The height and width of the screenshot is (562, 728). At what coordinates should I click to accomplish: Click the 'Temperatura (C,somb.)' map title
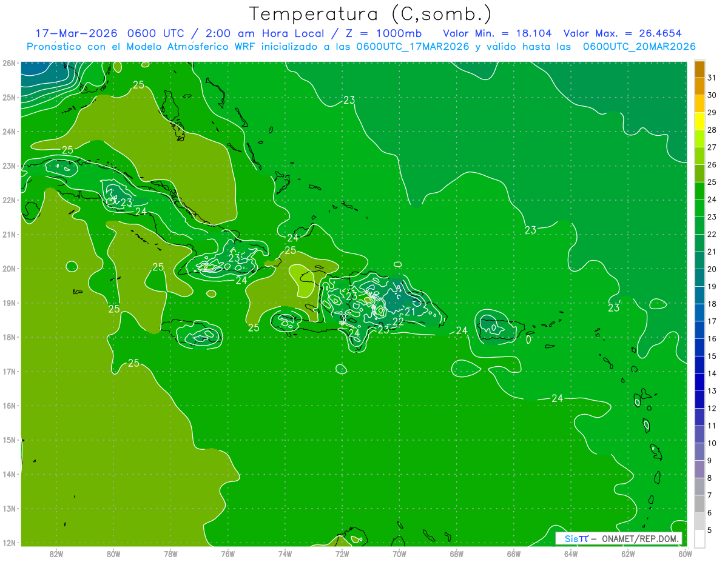[x=370, y=13]
